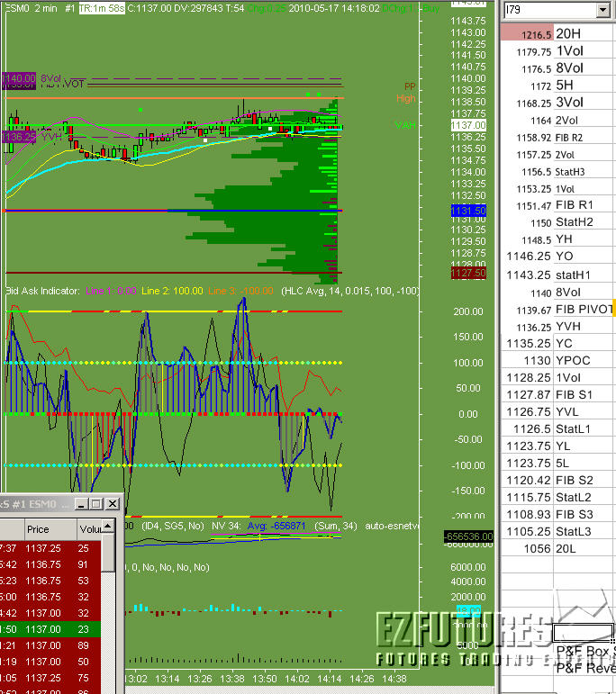Select the 5:42 trade with volume 91
This screenshot has height=694, width=616.
[50, 564]
